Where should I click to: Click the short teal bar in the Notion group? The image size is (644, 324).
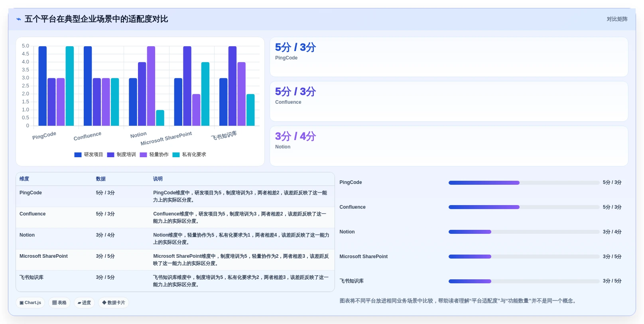point(160,118)
